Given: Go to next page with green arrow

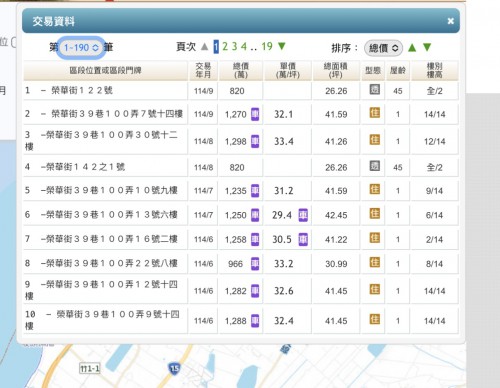Looking at the screenshot, I should pos(282,46).
